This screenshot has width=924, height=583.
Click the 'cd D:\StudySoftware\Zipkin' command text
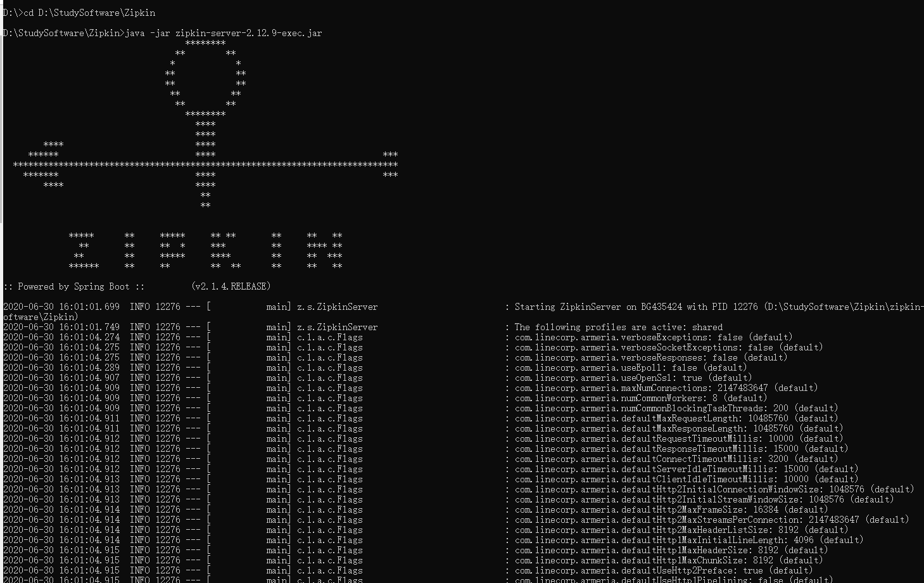(89, 13)
